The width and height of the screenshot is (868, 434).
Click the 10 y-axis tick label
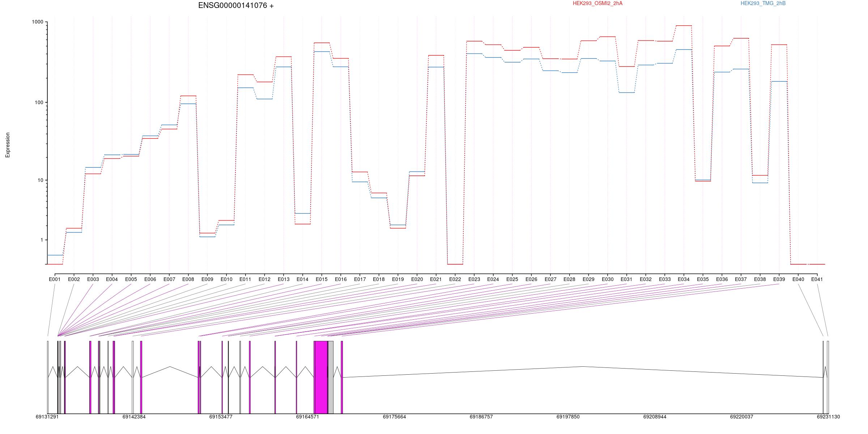[41, 180]
